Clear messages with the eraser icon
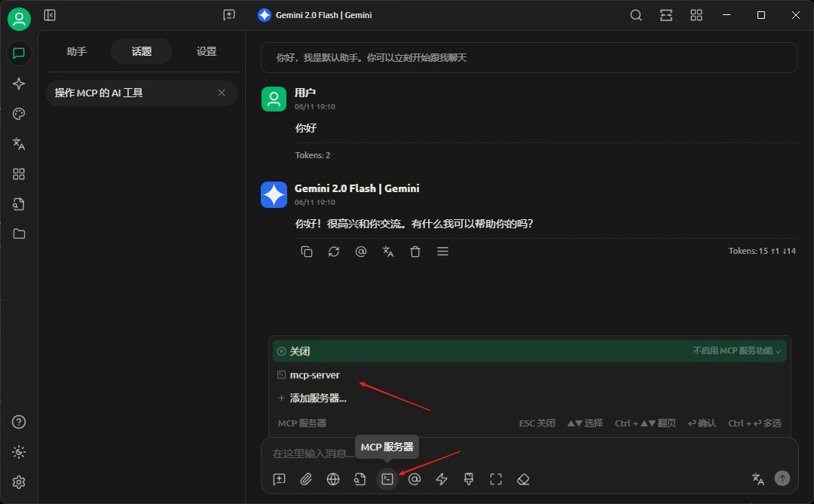The image size is (814, 504). pyautogui.click(x=523, y=479)
